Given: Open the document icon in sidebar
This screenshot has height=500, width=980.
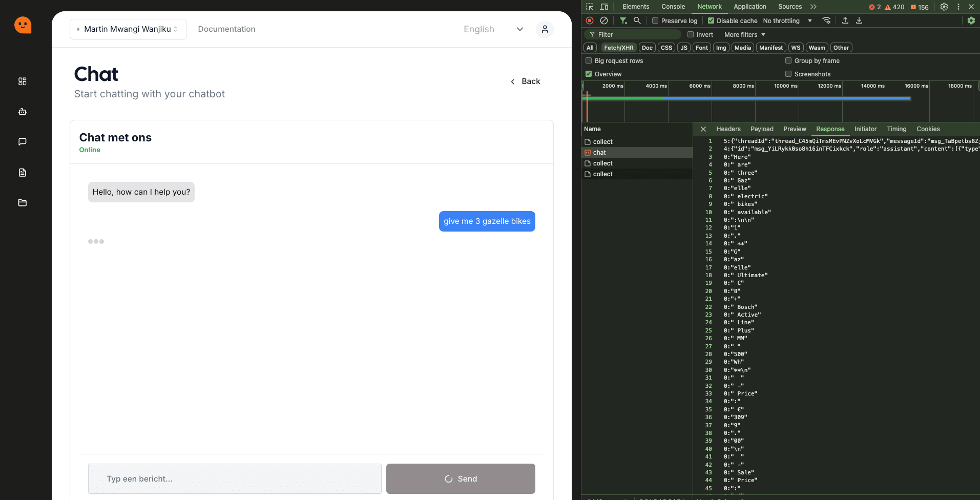Looking at the screenshot, I should [23, 173].
